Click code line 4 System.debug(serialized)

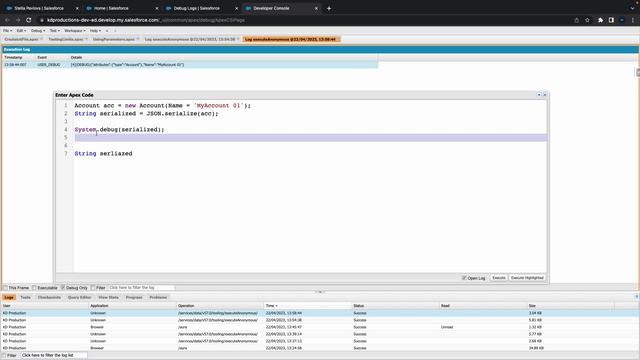coord(119,129)
